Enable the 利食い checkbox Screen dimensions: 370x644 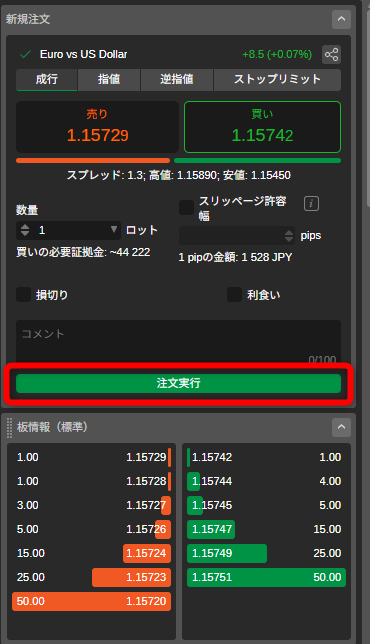coord(234,294)
